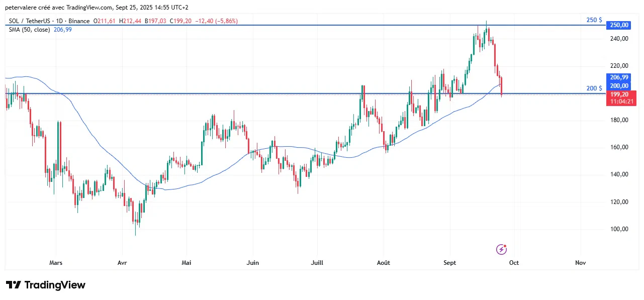644x300 pixels.
Task: Open the SMA (50, close) indicator legend
Action: 29,30
